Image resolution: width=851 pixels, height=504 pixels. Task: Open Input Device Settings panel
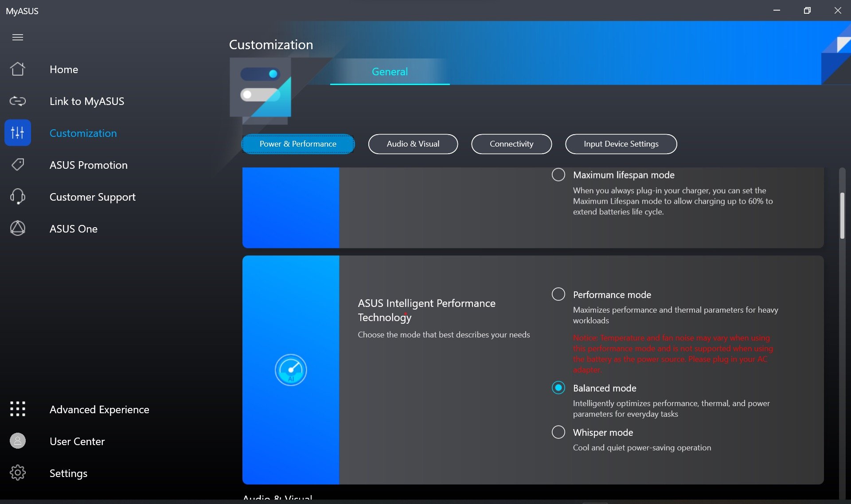[621, 143]
